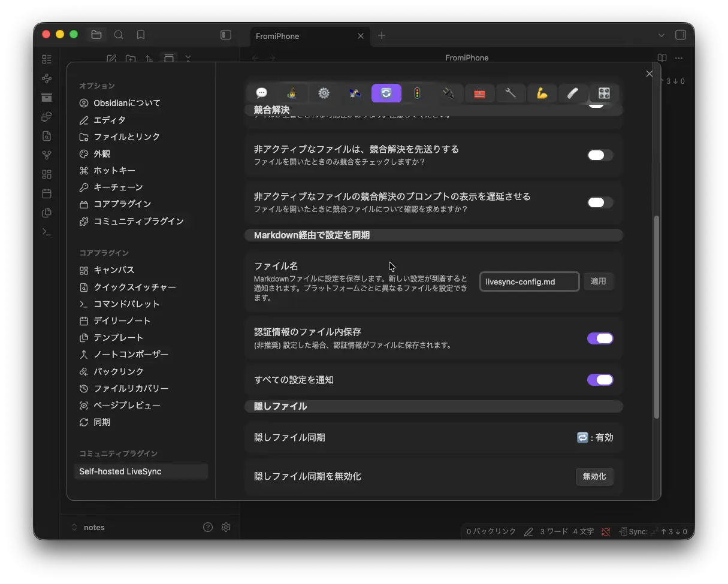Open the traffic light icon tab
The width and height of the screenshot is (728, 584).
pos(417,93)
